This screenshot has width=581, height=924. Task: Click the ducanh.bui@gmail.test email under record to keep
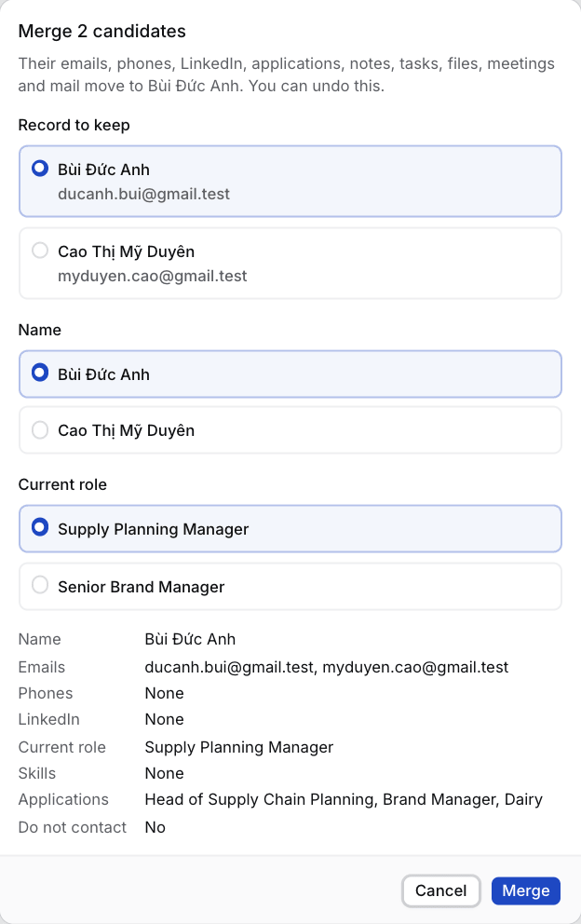(x=143, y=194)
